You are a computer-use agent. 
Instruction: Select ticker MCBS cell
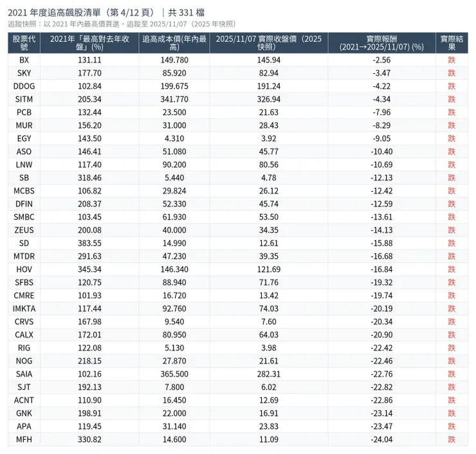tap(24, 190)
